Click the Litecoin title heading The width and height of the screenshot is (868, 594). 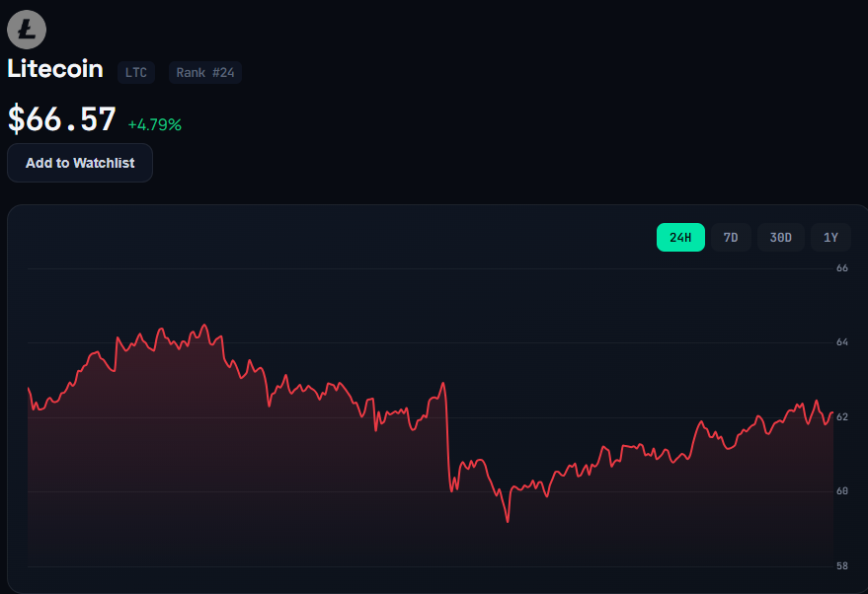coord(55,69)
